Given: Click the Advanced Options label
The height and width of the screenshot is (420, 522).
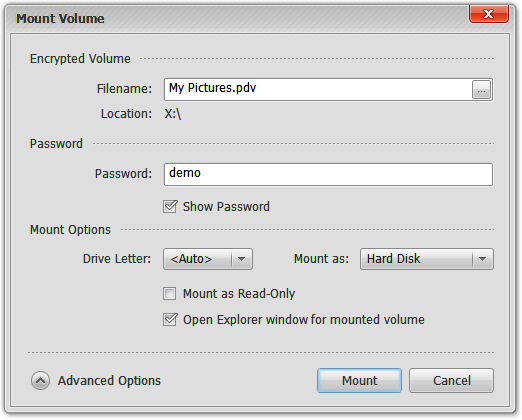Looking at the screenshot, I should pyautogui.click(x=109, y=381).
